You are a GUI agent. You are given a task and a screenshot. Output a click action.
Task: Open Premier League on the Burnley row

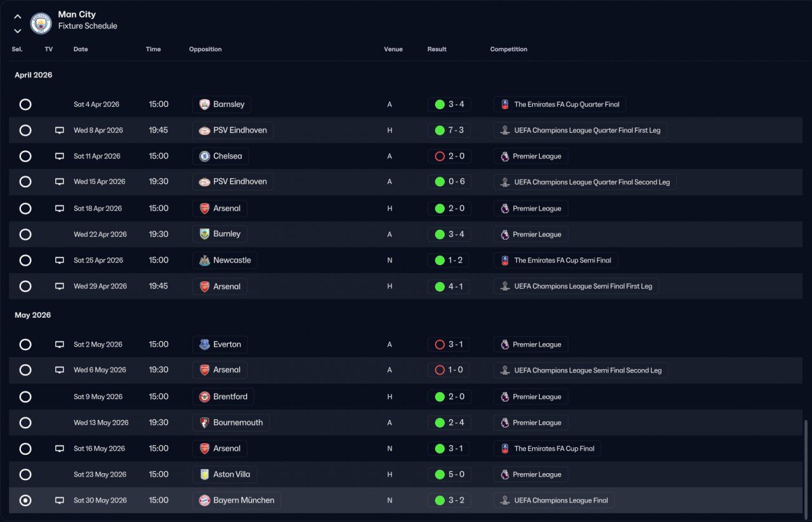point(531,234)
